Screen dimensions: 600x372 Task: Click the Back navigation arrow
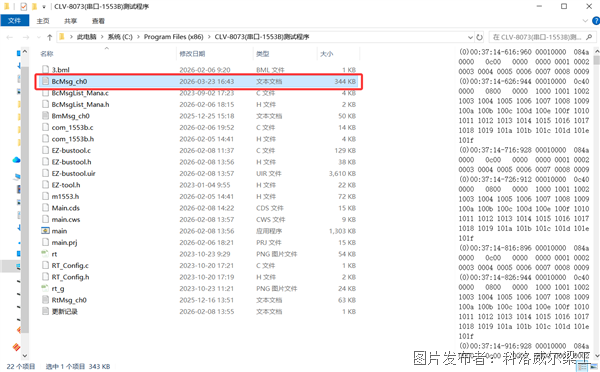(10, 37)
